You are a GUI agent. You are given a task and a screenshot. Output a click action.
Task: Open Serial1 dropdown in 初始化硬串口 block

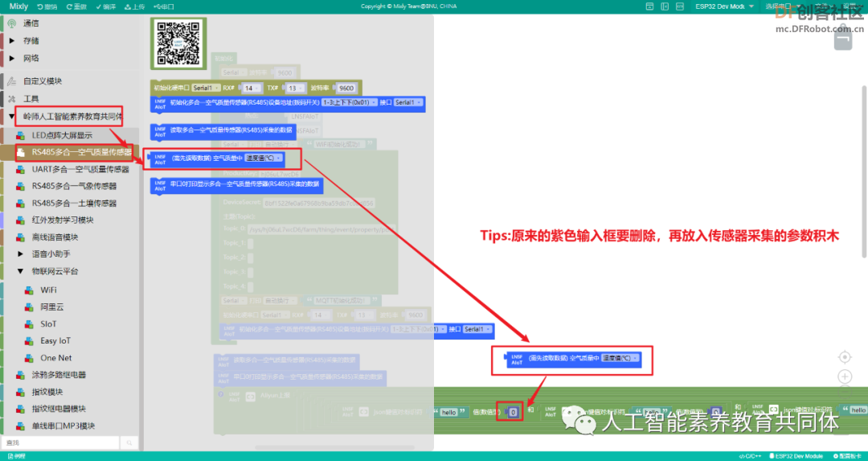[x=205, y=88]
